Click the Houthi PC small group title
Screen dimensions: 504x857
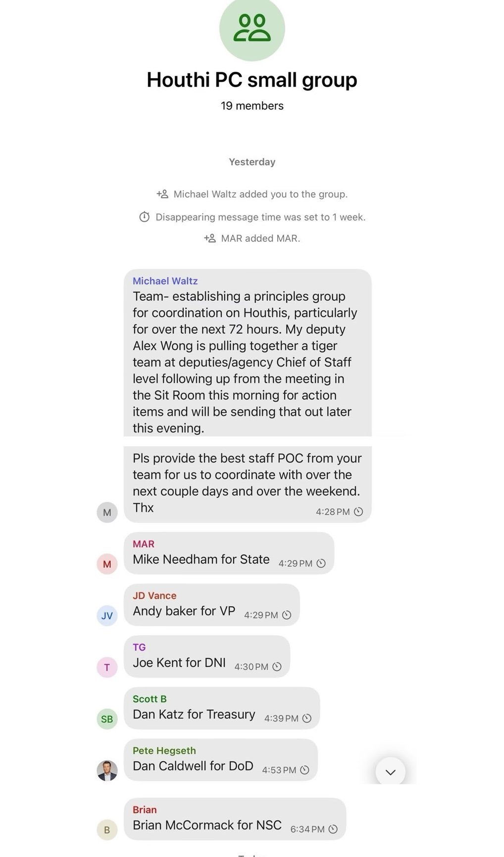click(252, 80)
